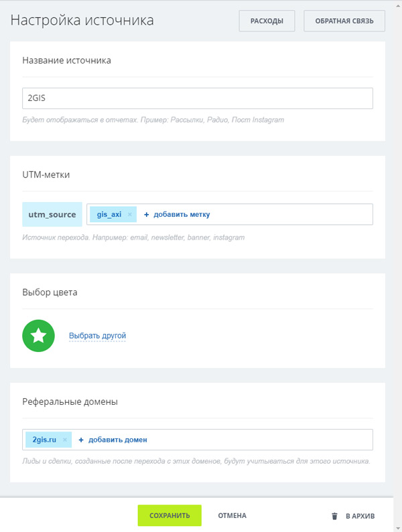Click the добавить метку link text
This screenshot has width=402, height=532.
[x=182, y=215]
